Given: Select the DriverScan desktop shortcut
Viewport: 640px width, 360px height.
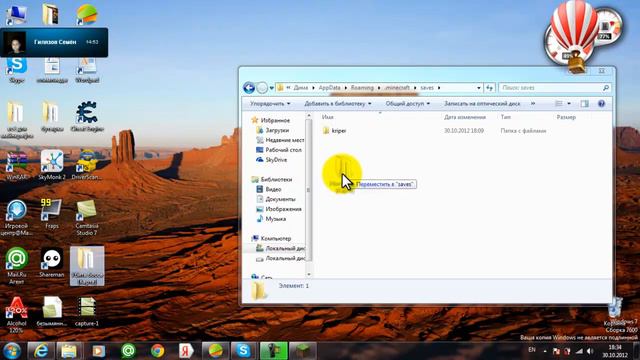Looking at the screenshot, I should tap(87, 165).
